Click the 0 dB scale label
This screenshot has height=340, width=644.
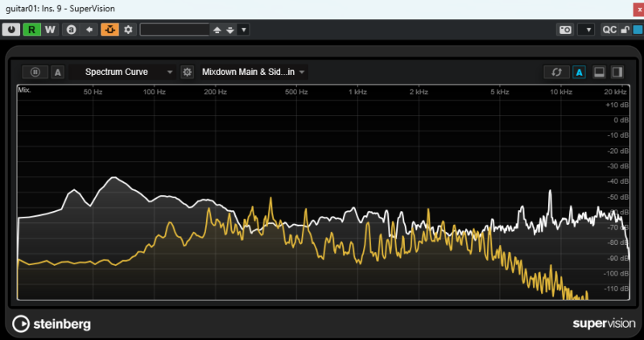tap(621, 120)
